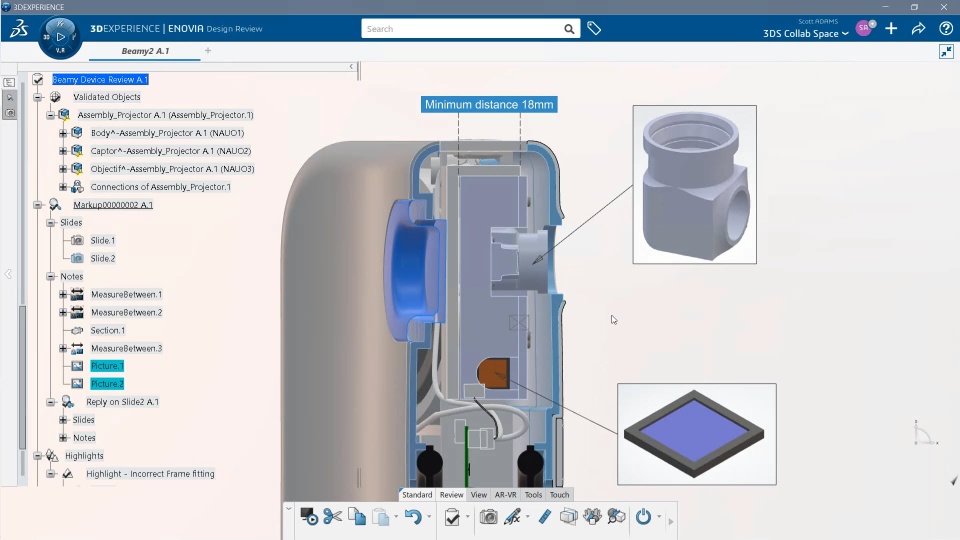The height and width of the screenshot is (540, 960).
Task: Click the top left sidebar panel icon
Action: (9, 82)
